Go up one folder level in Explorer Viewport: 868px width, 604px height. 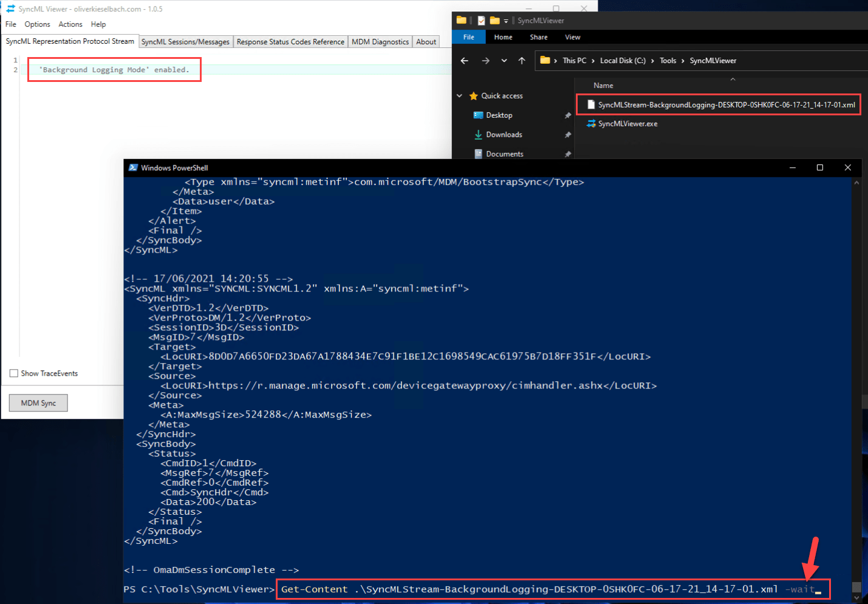522,61
